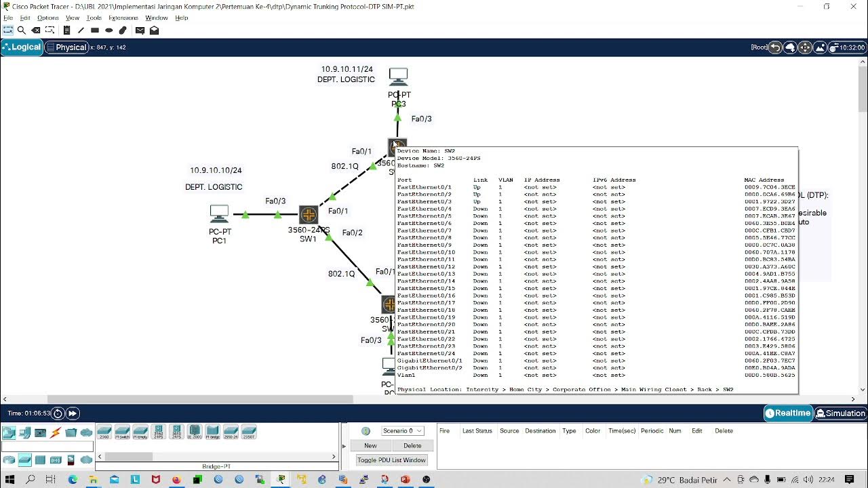Image resolution: width=868 pixels, height=488 pixels.
Task: Select the Draw Rectangle tool
Action: 95,30
